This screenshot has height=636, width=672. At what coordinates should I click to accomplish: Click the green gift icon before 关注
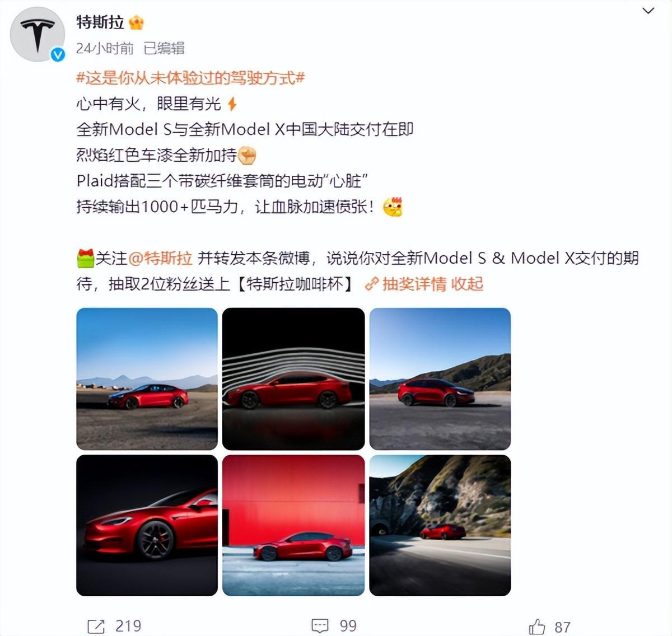pyautogui.click(x=85, y=259)
